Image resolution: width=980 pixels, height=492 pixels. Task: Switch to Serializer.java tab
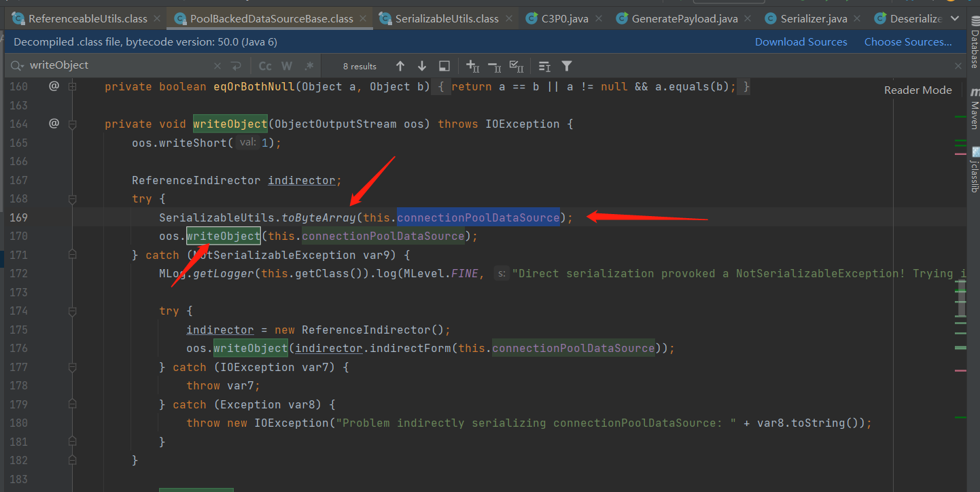click(x=813, y=18)
